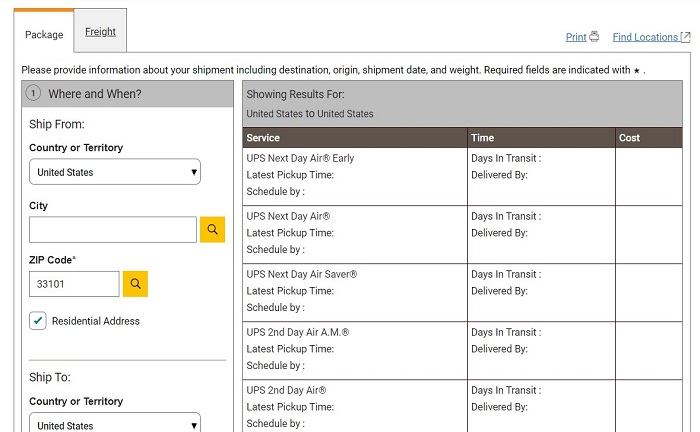Uncheck the Residential Address checkbox
The width and height of the screenshot is (700, 432).
tap(38, 321)
